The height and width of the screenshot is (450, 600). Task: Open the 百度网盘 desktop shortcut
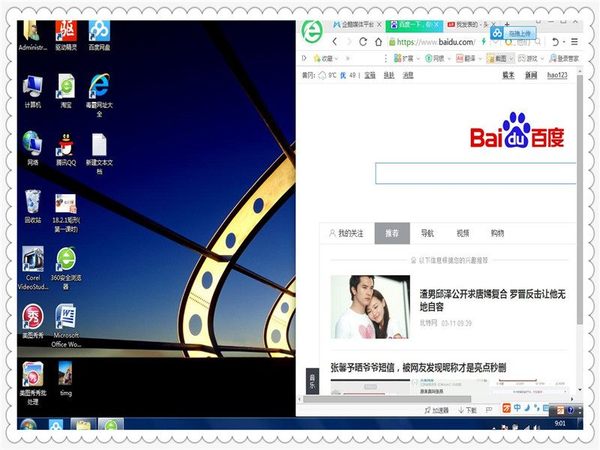point(99,36)
